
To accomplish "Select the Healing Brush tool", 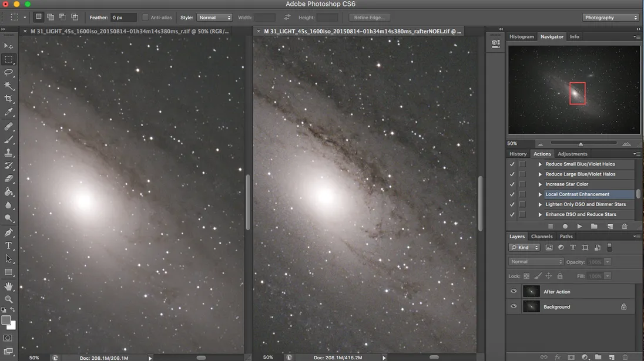I will tap(8, 126).
